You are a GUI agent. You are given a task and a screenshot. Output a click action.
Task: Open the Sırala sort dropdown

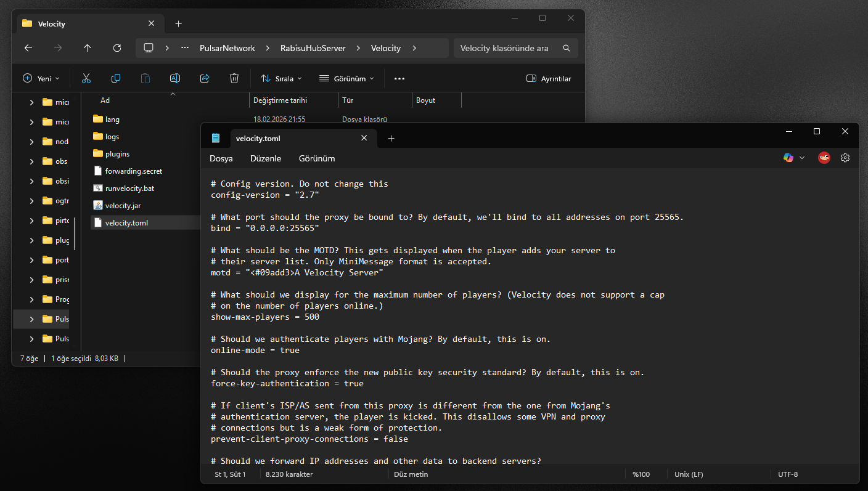pos(281,79)
